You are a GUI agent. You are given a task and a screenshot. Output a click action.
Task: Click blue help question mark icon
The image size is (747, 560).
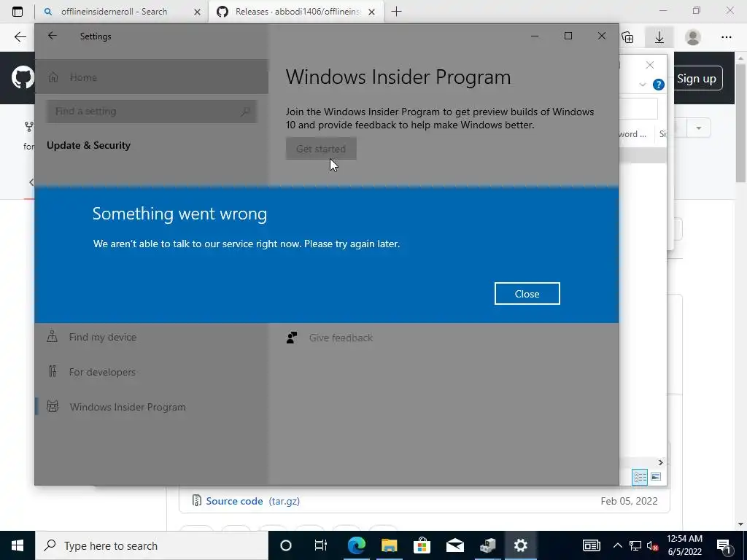click(x=659, y=85)
